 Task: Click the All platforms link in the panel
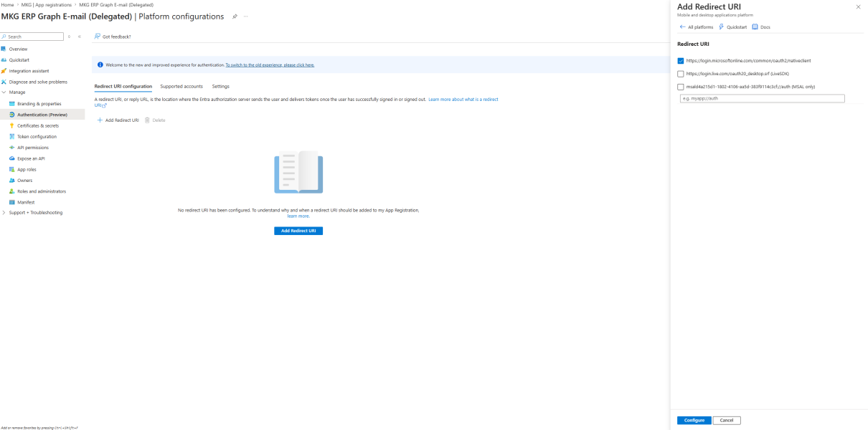701,27
